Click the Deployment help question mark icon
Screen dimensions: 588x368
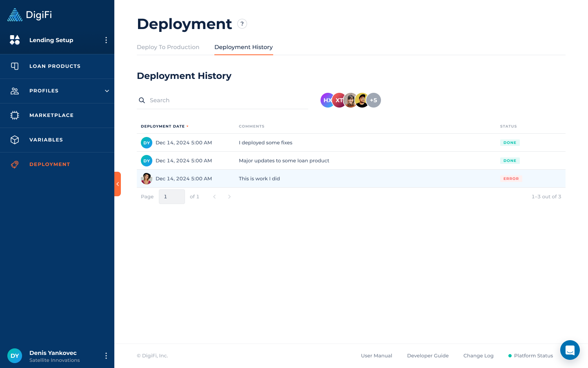point(242,24)
